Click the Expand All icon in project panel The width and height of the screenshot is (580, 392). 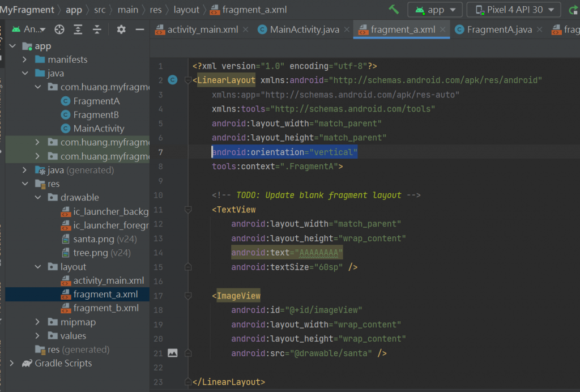pyautogui.click(x=78, y=29)
